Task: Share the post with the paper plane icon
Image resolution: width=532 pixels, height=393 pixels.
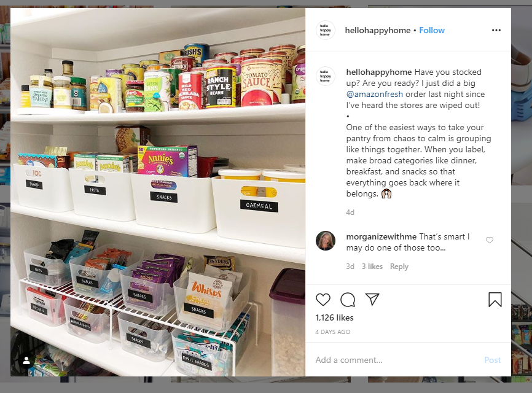Action: 372,300
